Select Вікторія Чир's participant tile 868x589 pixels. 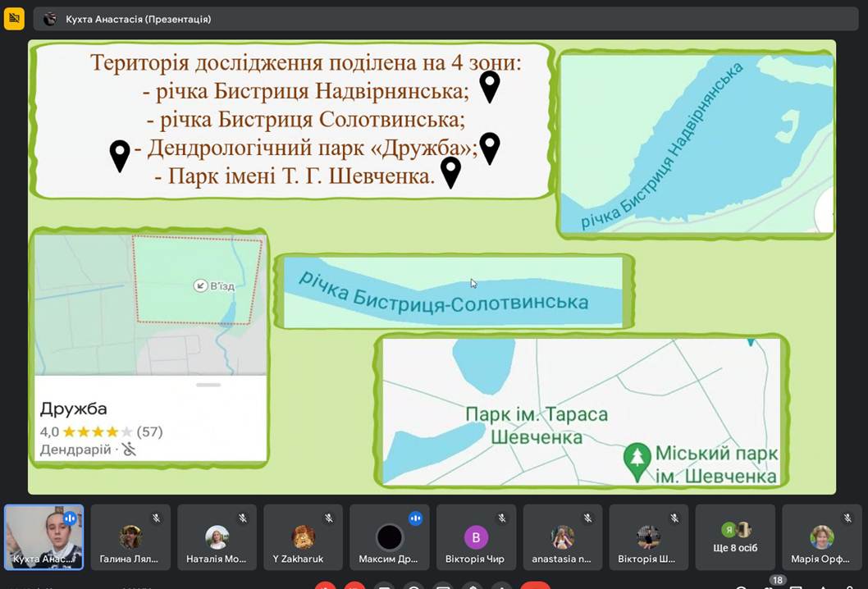pos(476,537)
